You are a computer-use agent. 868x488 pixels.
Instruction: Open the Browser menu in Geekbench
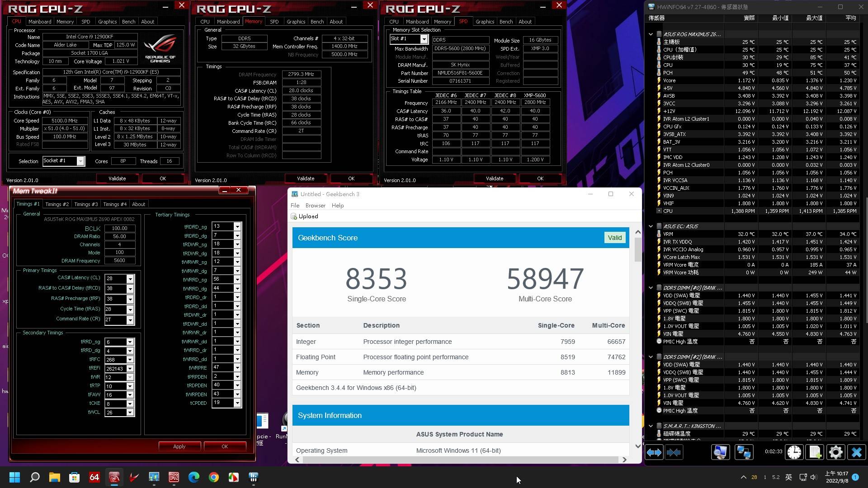[315, 206]
